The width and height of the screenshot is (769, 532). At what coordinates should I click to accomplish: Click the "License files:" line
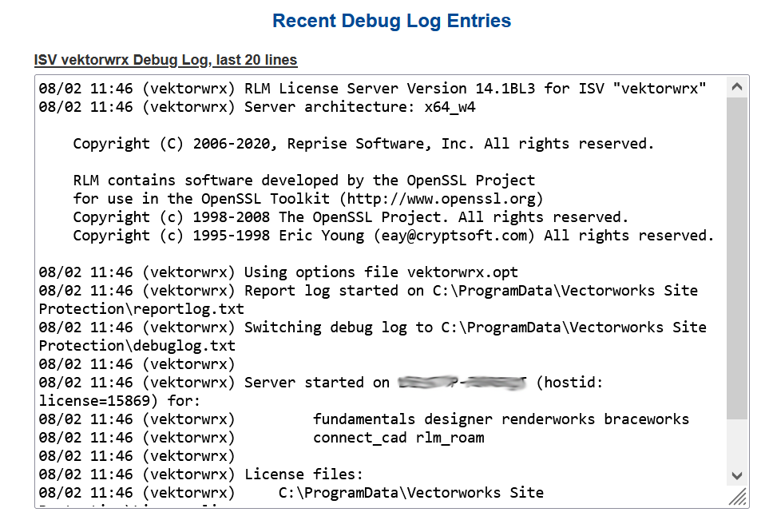pos(201,474)
